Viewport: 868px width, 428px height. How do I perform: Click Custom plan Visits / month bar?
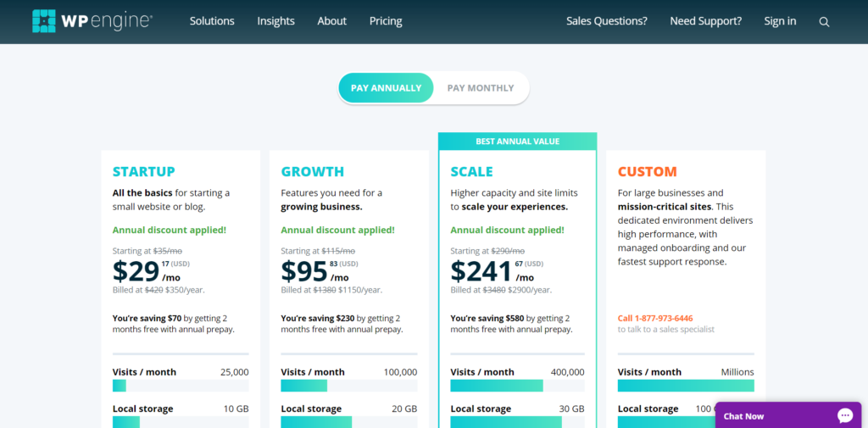pos(686,386)
